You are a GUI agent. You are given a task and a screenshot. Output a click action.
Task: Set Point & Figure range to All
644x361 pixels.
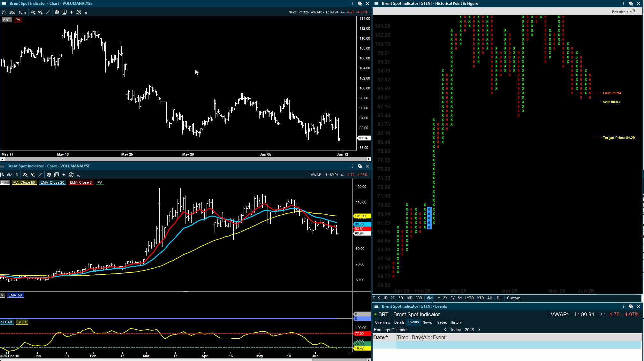pos(489,298)
